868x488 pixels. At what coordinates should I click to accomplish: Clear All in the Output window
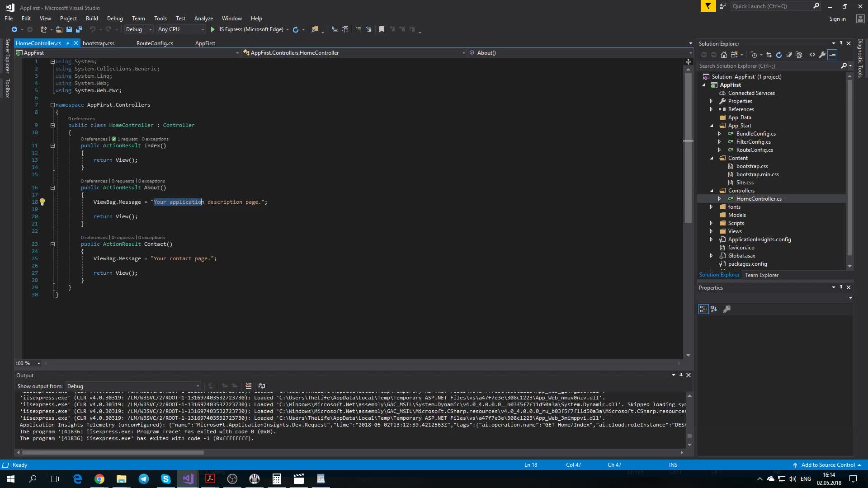(248, 386)
